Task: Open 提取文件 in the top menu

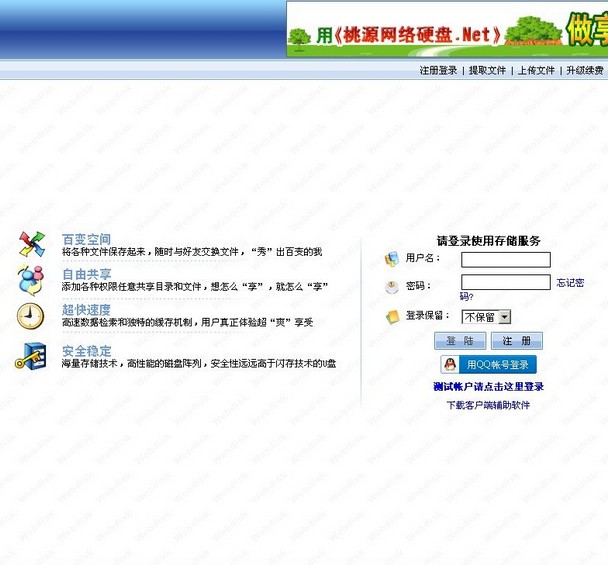Action: coord(487,71)
